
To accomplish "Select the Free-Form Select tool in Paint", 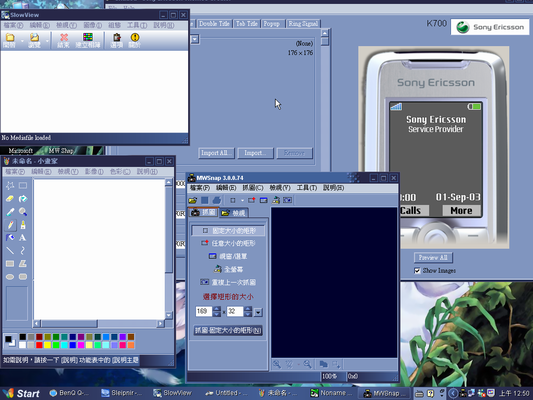I will click(x=10, y=186).
